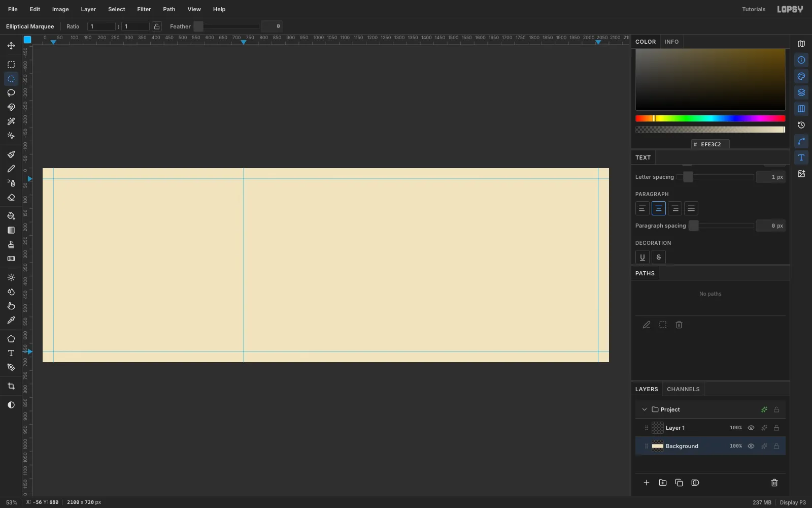
Task: Open Navigator map panel icon
Action: coord(801,44)
